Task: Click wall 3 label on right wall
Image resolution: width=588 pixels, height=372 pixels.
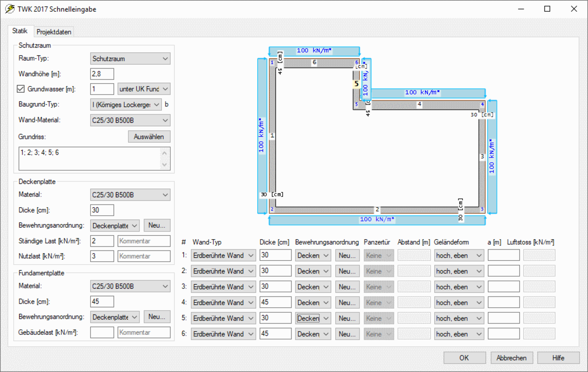Action: tap(482, 157)
